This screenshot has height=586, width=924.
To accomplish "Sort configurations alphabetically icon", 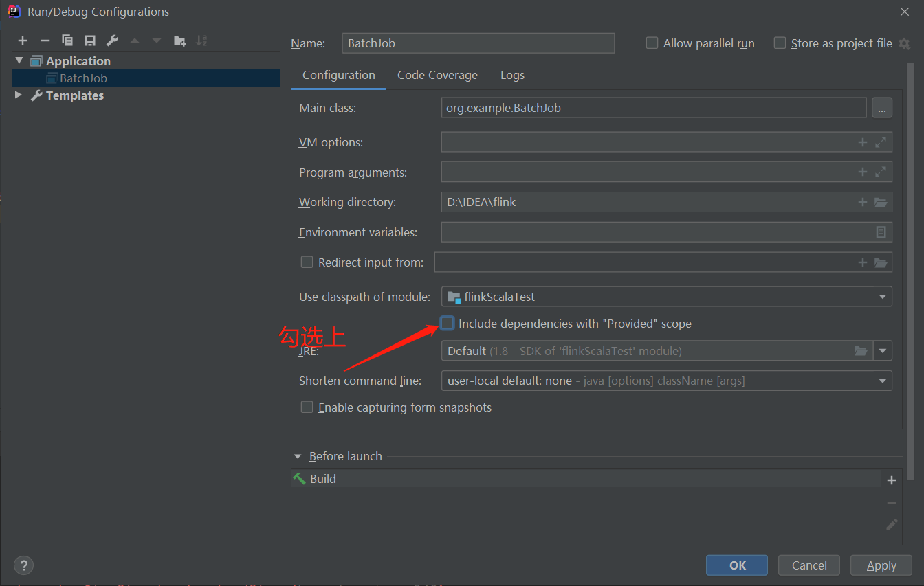I will (201, 41).
